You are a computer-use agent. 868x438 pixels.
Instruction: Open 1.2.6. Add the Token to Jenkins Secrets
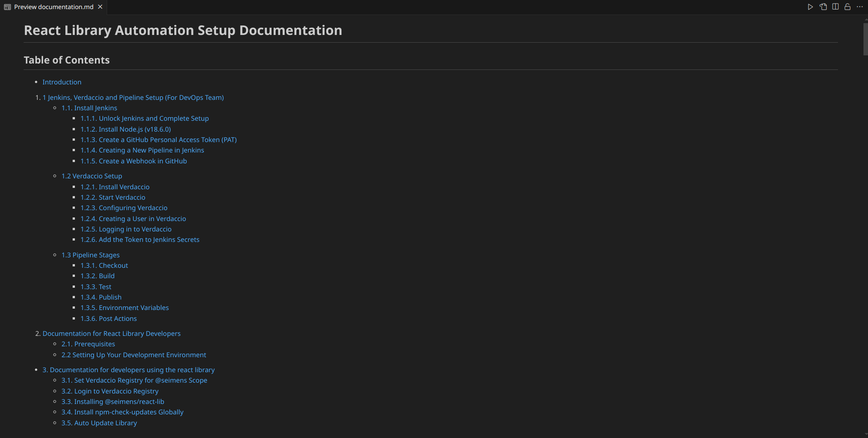pos(140,240)
